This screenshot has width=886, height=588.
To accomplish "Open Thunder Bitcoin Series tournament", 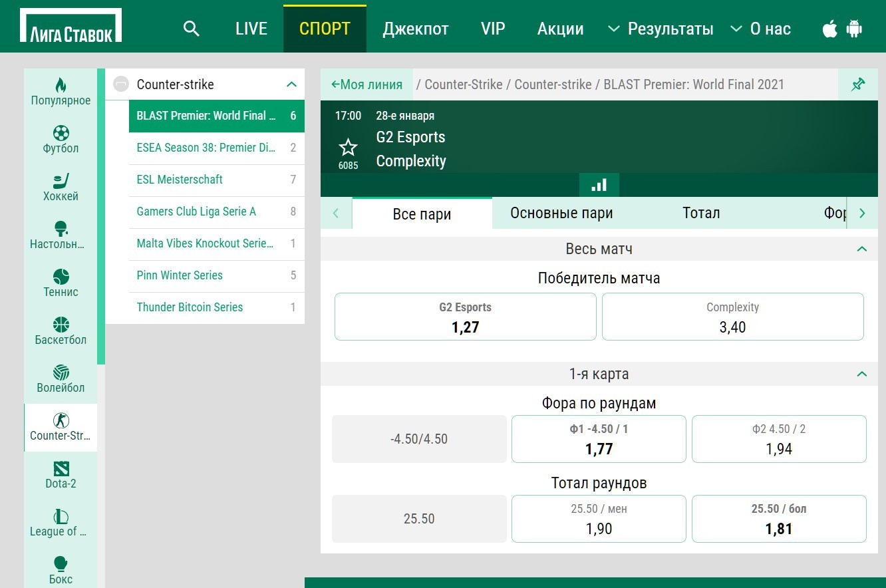I will tap(217, 307).
